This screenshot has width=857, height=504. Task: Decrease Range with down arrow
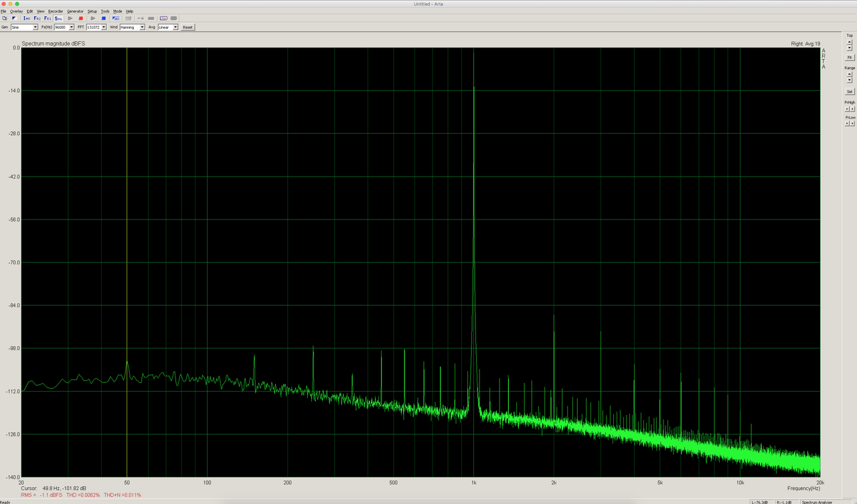click(850, 80)
